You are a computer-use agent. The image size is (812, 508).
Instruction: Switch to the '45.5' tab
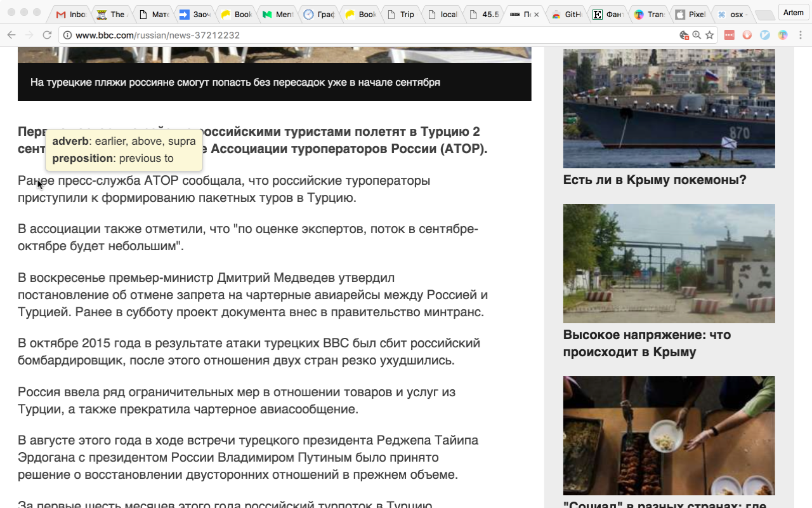[x=483, y=14]
